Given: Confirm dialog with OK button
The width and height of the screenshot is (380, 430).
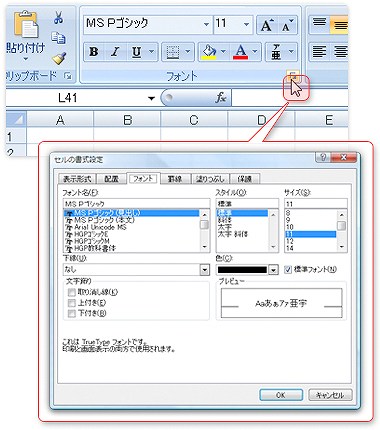Looking at the screenshot, I should (x=281, y=395).
